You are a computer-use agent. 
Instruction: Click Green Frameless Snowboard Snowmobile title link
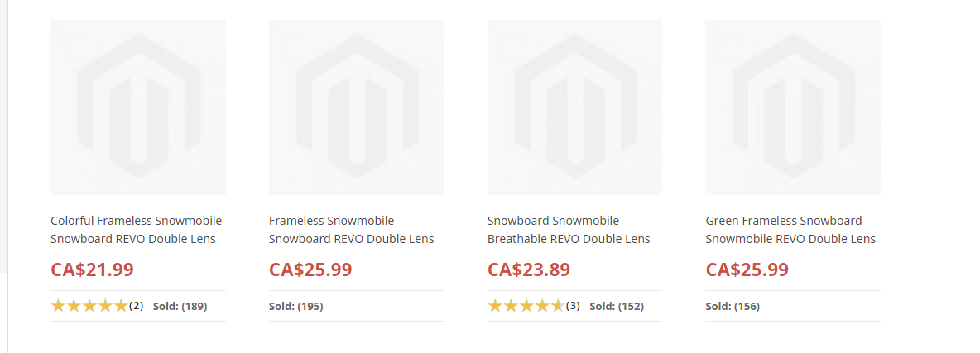click(790, 230)
